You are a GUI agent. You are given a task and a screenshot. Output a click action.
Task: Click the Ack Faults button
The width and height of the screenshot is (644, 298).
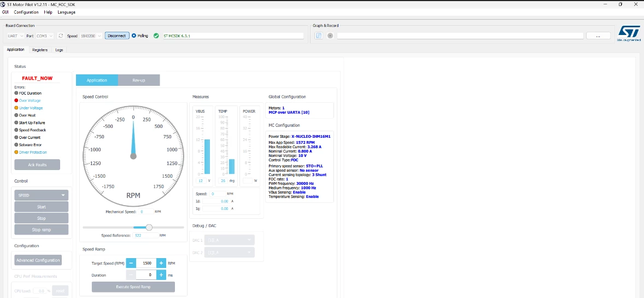[x=37, y=165]
